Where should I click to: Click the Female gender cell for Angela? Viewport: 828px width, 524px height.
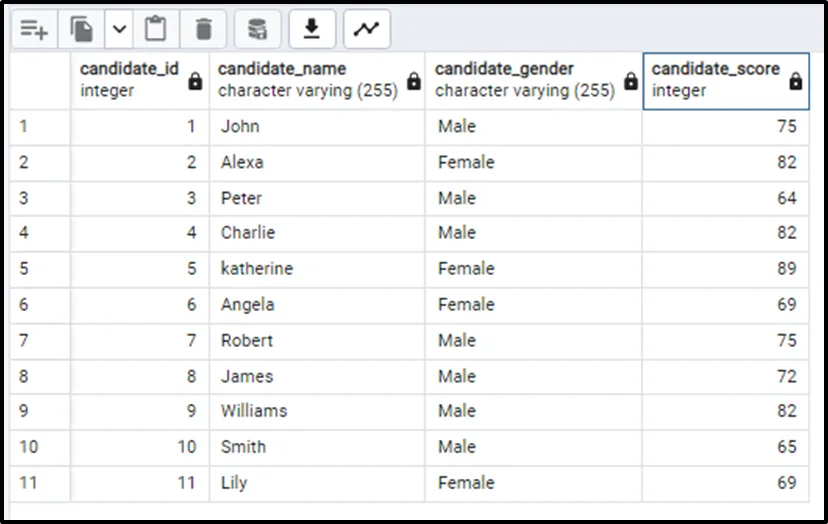tap(533, 305)
